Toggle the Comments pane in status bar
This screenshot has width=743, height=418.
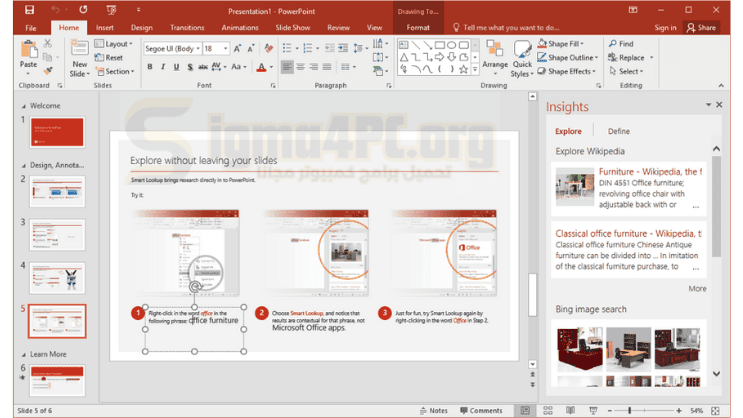click(481, 410)
